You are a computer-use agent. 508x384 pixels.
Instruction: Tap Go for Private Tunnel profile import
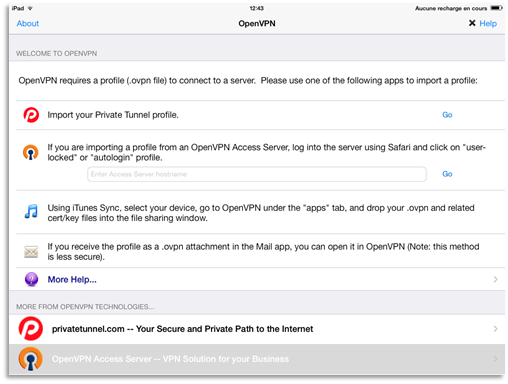pyautogui.click(x=447, y=115)
